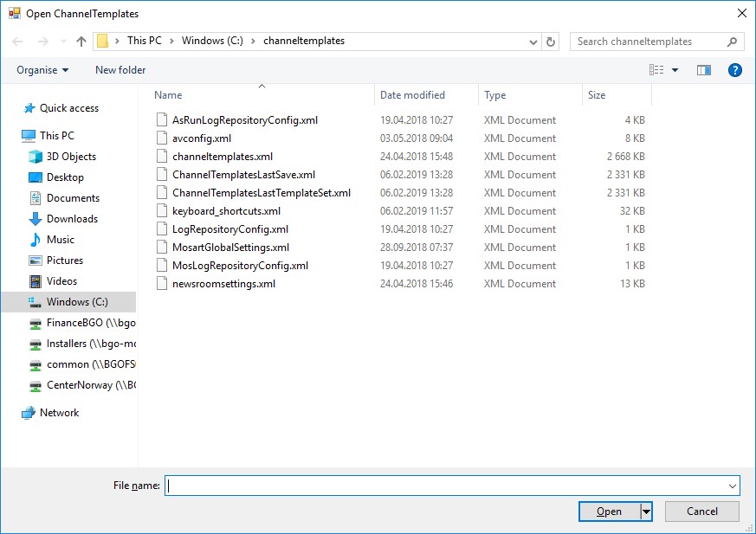The image size is (756, 534).
Task: Open the Open button split dropdown
Action: click(646, 511)
